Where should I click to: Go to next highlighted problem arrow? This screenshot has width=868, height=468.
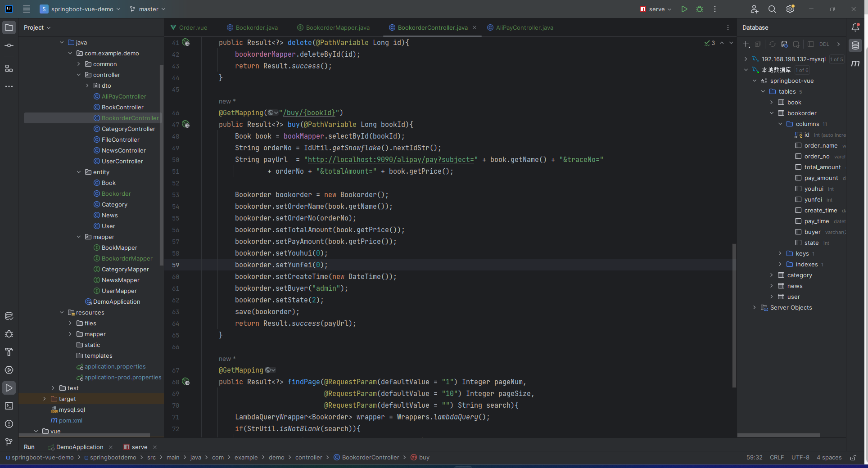731,43
